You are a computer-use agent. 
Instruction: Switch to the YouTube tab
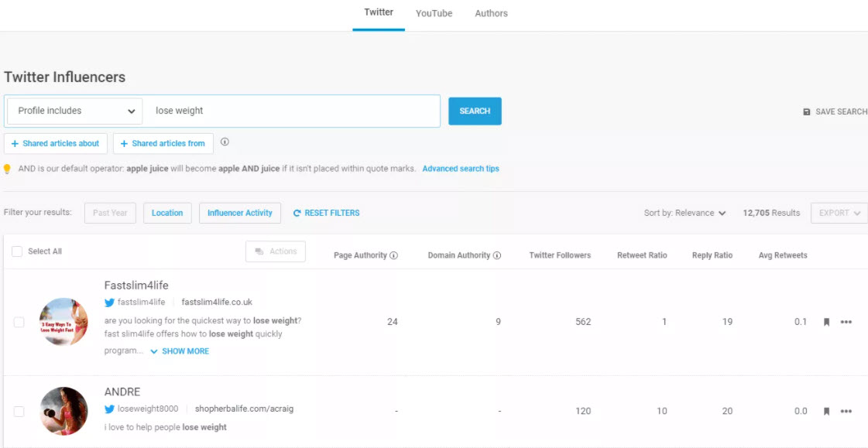[x=434, y=13]
